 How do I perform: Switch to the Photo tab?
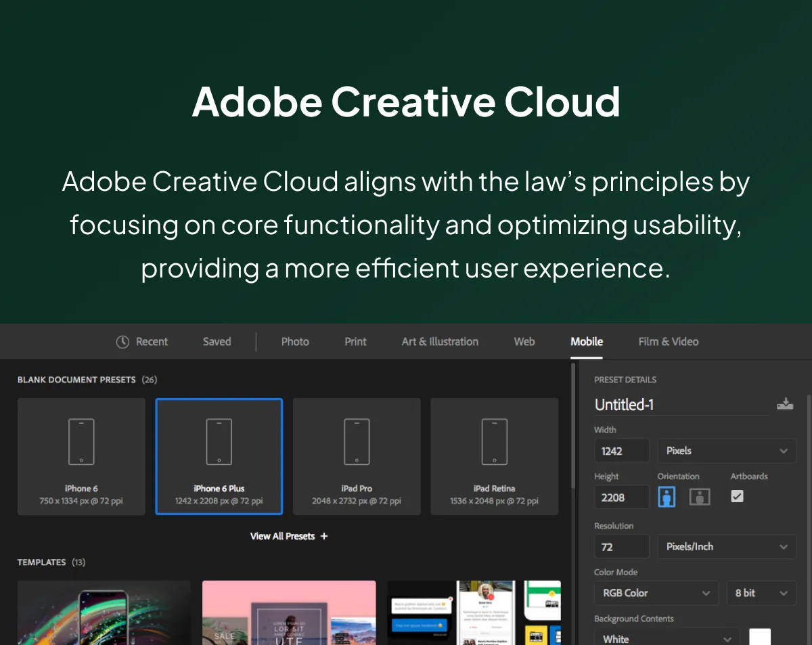(295, 342)
